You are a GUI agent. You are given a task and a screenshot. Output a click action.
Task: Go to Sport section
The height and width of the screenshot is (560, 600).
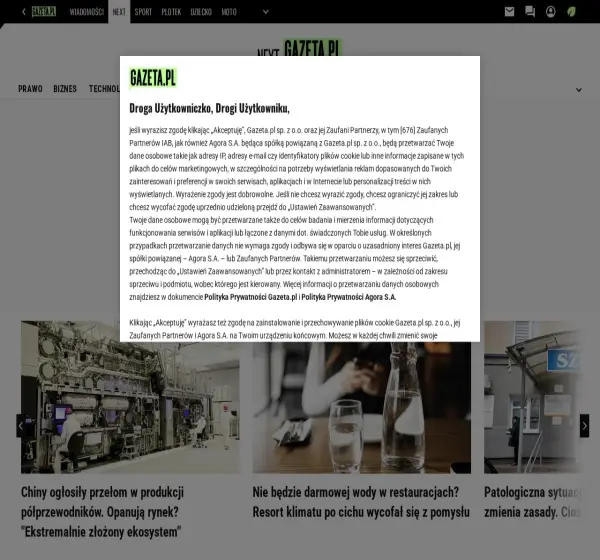pos(143,12)
